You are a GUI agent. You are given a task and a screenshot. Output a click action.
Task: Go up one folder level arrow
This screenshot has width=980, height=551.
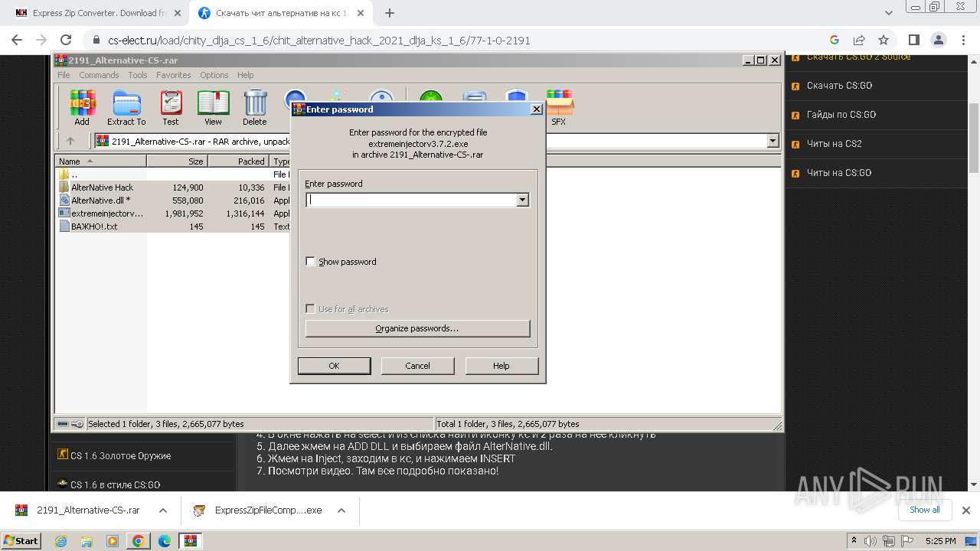70,141
